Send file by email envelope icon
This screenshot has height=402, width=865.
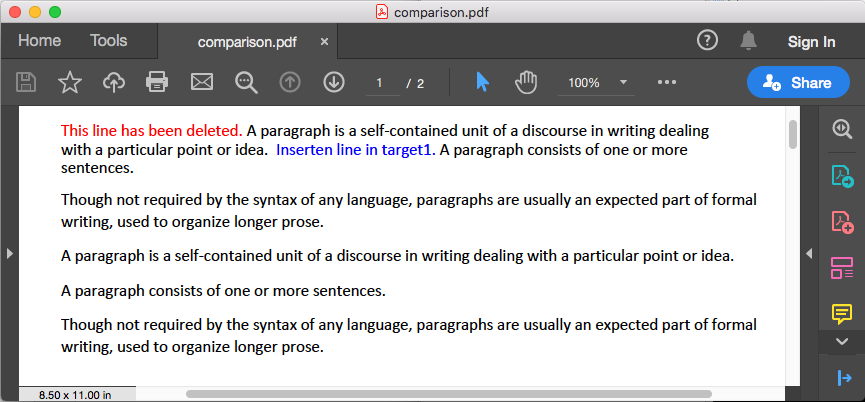(202, 83)
